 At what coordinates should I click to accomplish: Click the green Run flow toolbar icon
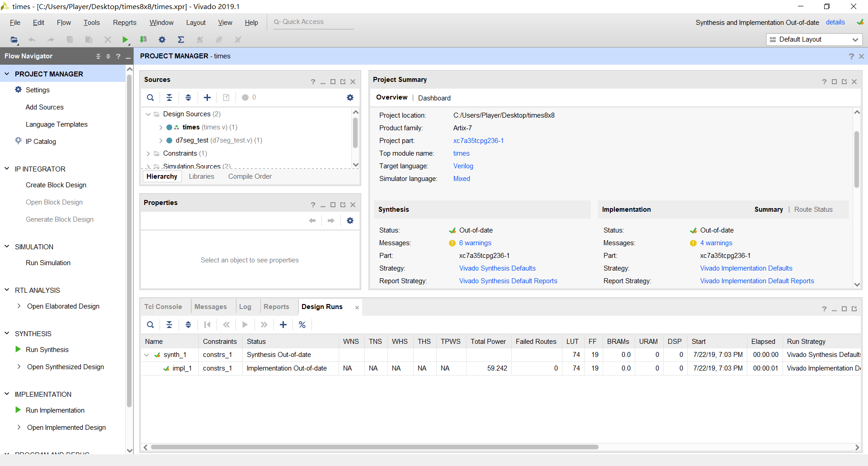coord(125,40)
